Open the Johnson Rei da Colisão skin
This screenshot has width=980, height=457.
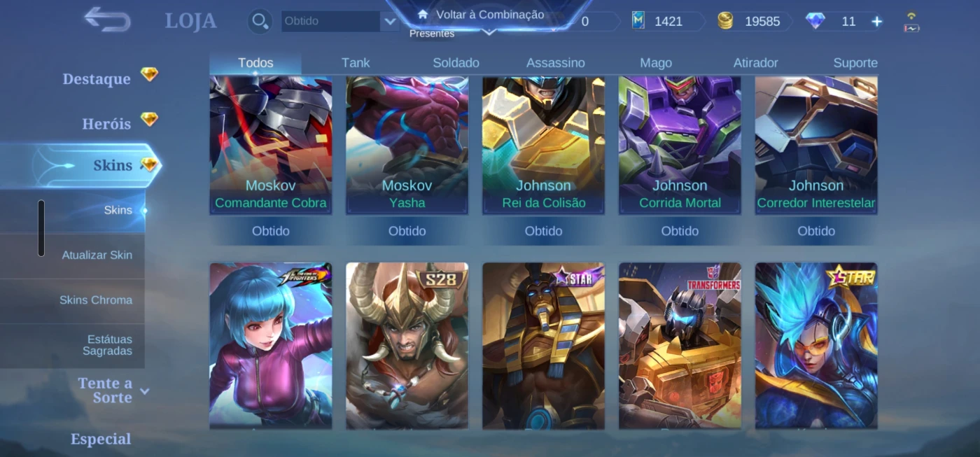coord(543,145)
